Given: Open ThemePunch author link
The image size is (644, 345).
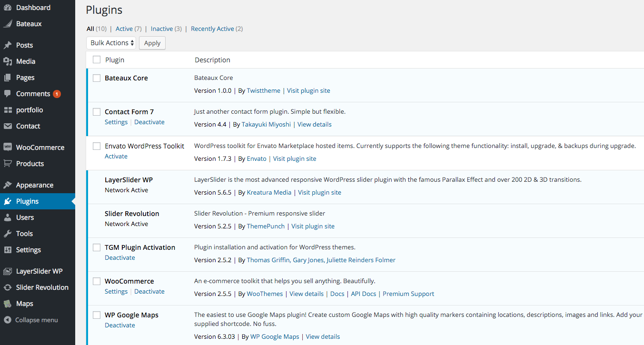Looking at the screenshot, I should click(x=266, y=226).
